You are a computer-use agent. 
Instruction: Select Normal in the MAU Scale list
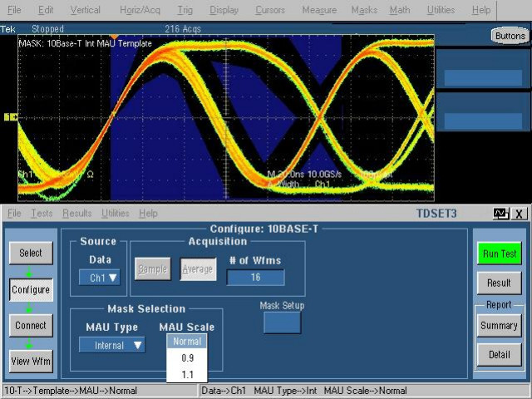187,342
